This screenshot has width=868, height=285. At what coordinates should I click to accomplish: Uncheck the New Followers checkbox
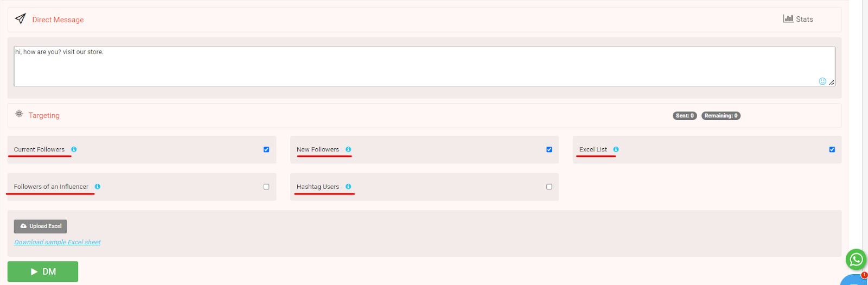pos(549,150)
